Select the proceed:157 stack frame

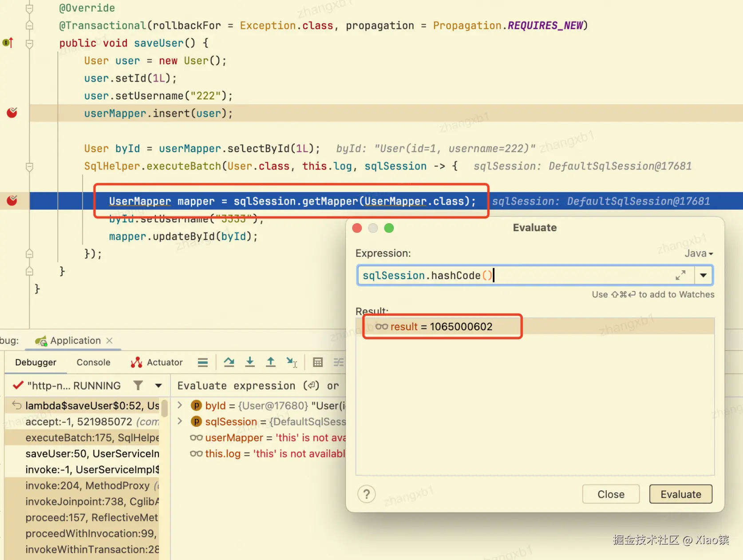82,517
